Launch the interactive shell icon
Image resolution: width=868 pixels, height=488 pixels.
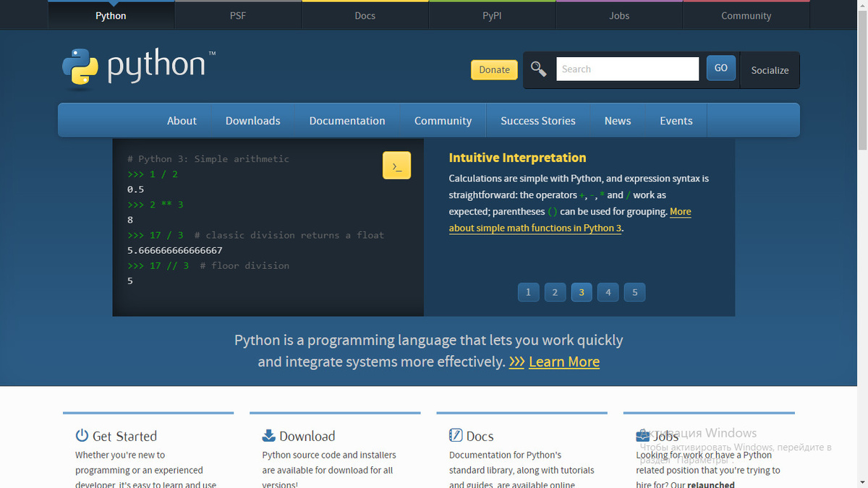pos(396,166)
